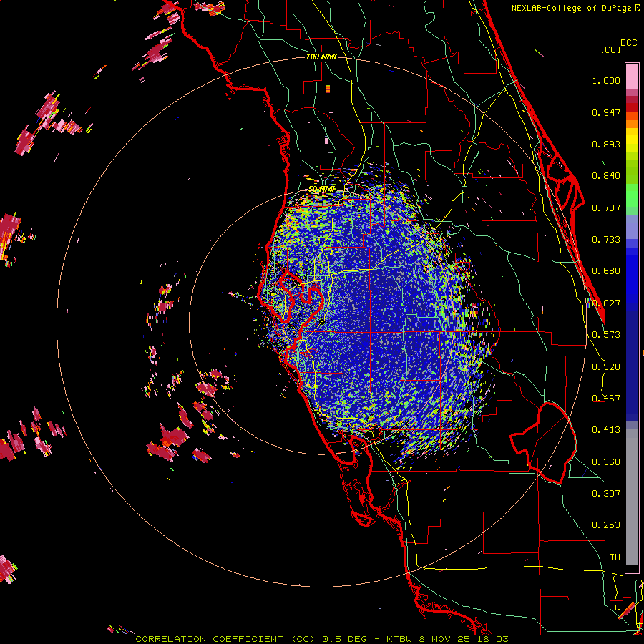Viewport: 644px width, 644px height.
Task: Click the 18:03 timestamp in the caption
Action: point(494,639)
